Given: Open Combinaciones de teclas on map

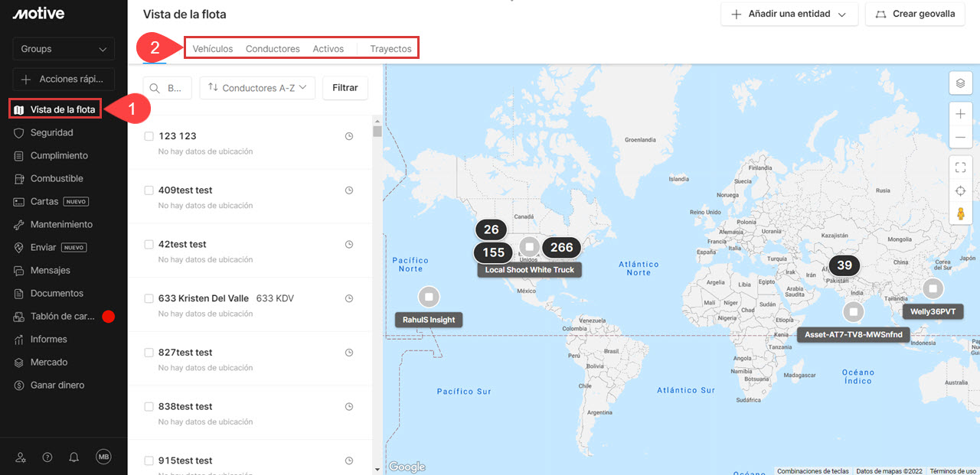Looking at the screenshot, I should [x=813, y=471].
